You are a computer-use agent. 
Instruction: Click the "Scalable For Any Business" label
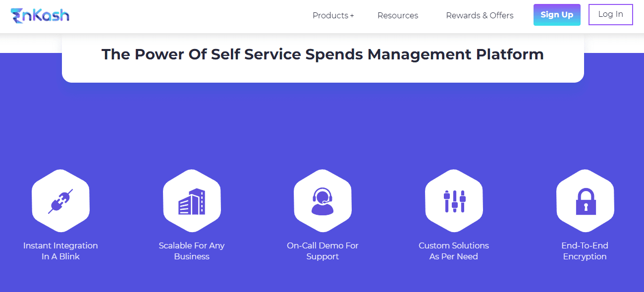point(192,251)
